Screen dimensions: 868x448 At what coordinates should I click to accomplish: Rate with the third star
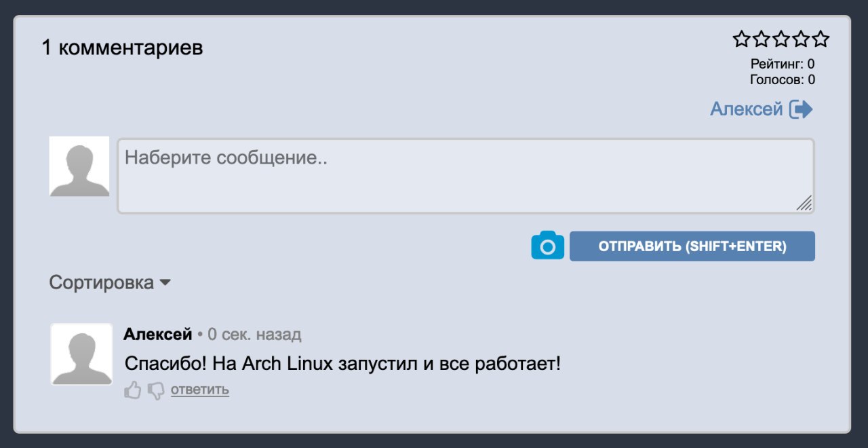[x=781, y=39]
